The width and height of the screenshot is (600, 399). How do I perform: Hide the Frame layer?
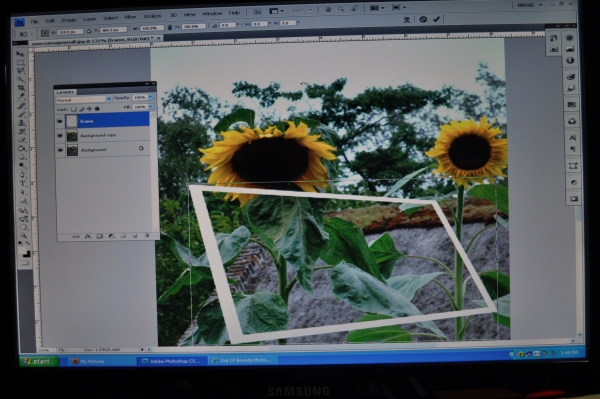click(x=60, y=121)
